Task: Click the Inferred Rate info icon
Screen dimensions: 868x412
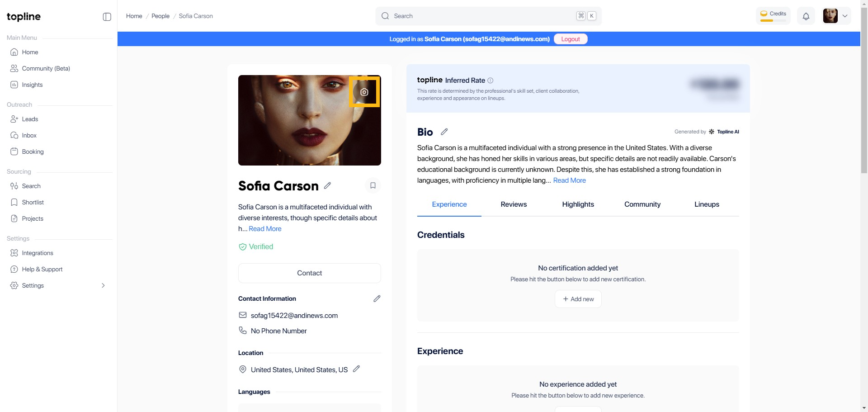Action: pos(491,81)
